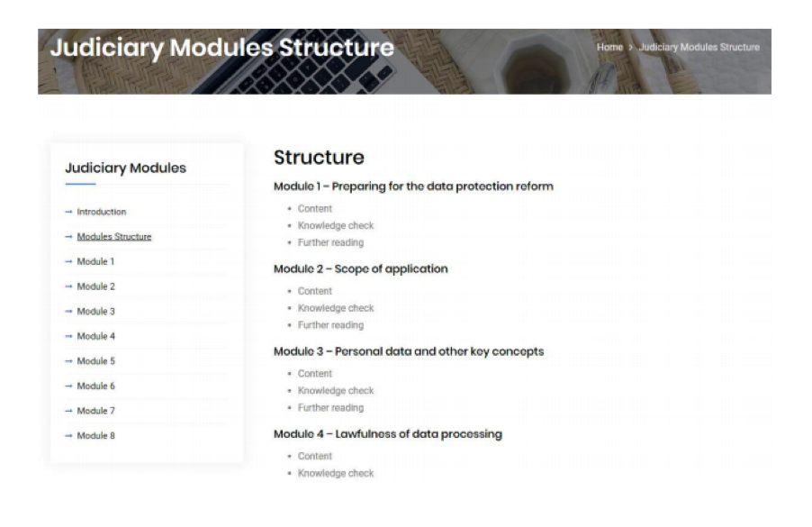The width and height of the screenshot is (812, 527).
Task: Click the arrow icon beside Module 1
Action: [69, 262]
